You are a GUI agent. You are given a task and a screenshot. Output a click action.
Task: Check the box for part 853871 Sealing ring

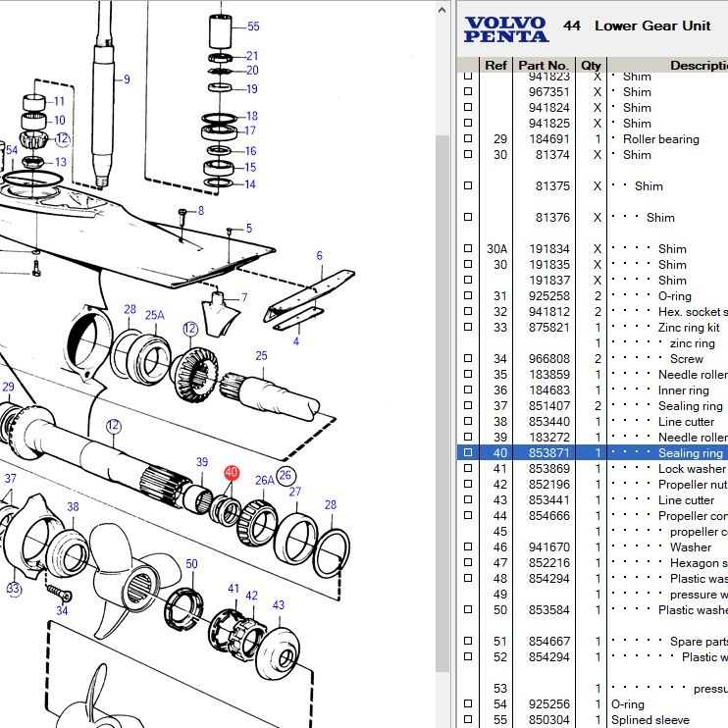(x=468, y=453)
